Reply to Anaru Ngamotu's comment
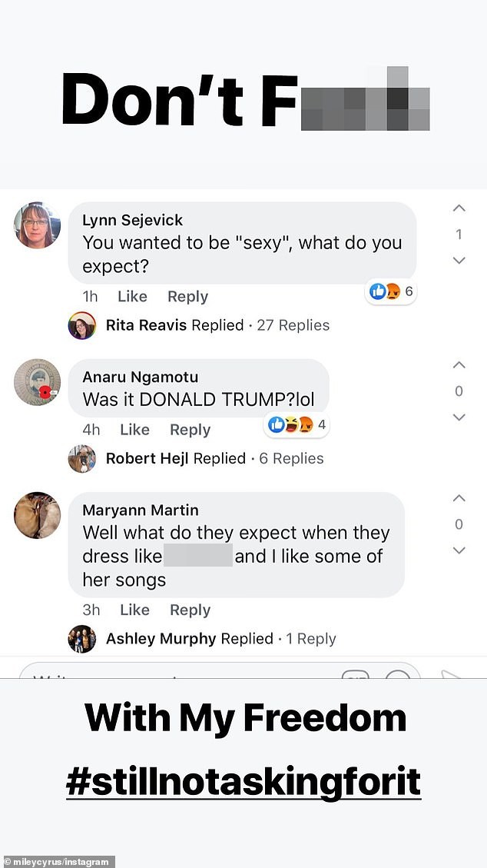The image size is (487, 868). (x=190, y=430)
